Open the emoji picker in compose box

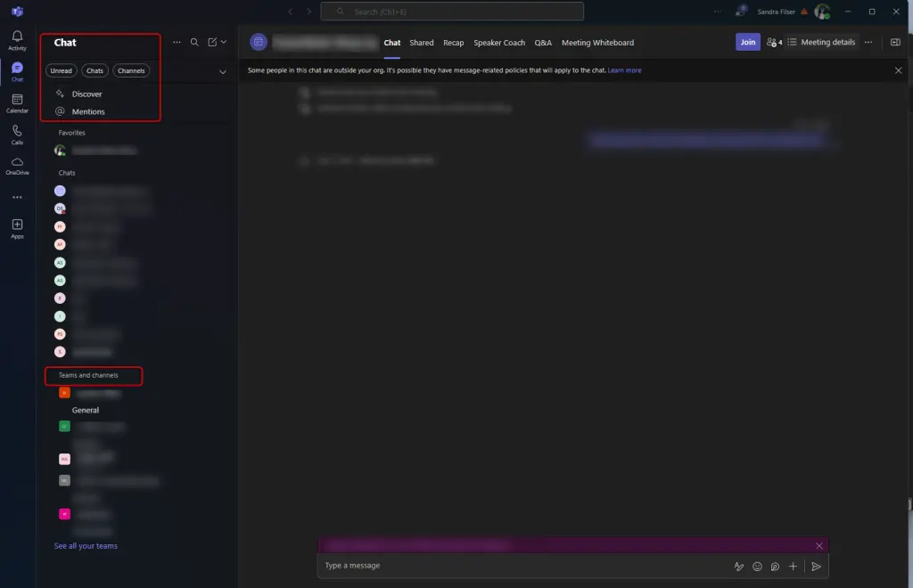pos(758,566)
